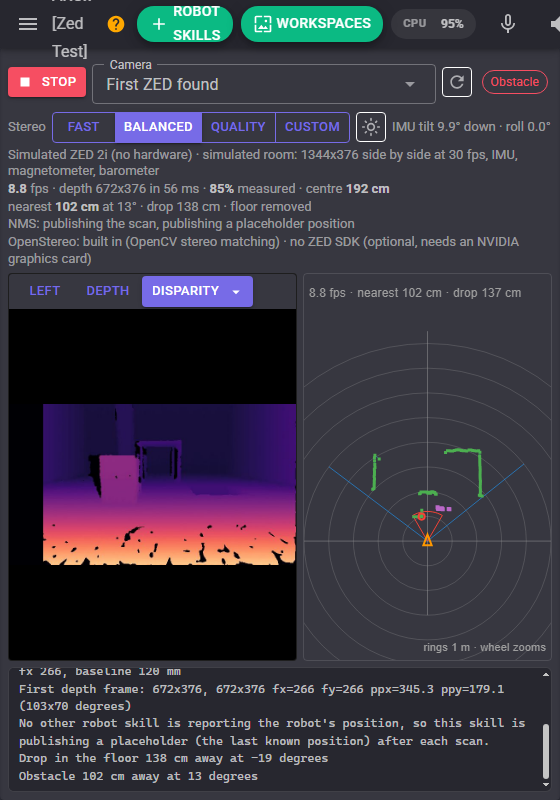Click the speaker volume icon
Screen dimensions: 560x800
(x=555, y=24)
